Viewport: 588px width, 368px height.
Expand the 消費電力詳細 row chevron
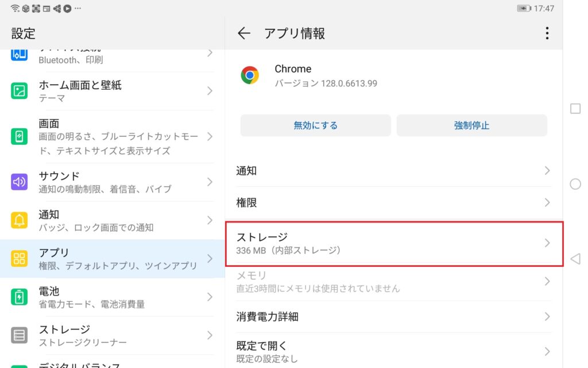547,317
